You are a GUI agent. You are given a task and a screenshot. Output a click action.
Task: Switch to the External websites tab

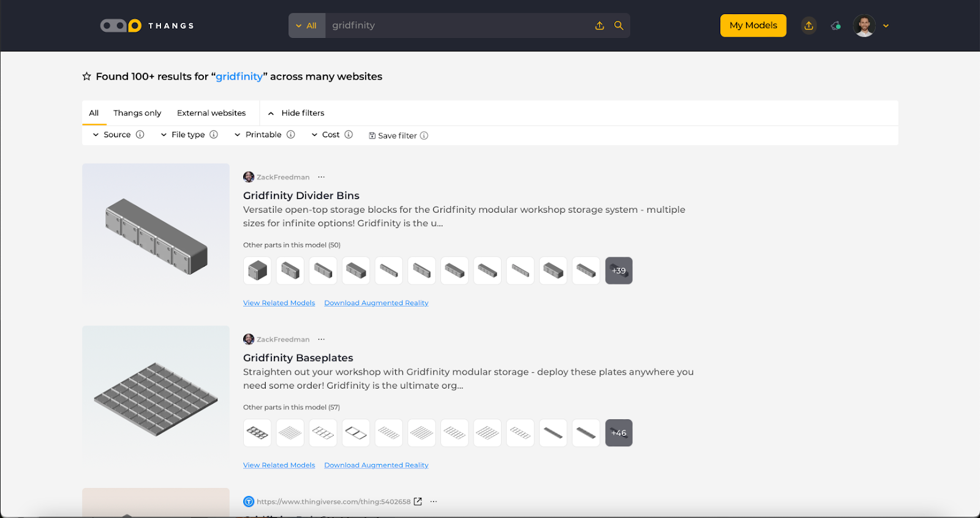click(211, 113)
